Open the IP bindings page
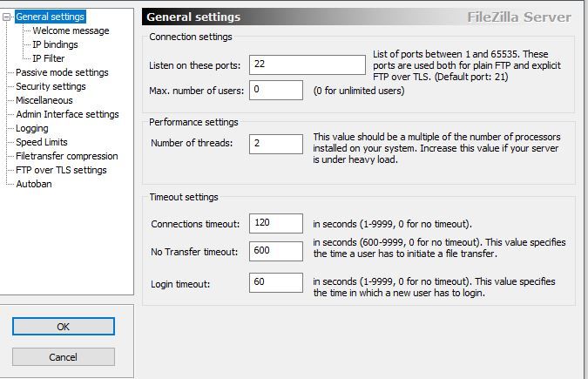 pyautogui.click(x=55, y=44)
